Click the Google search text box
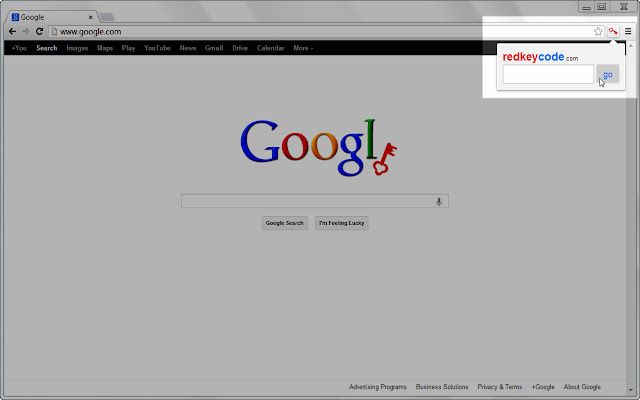 tap(315, 201)
